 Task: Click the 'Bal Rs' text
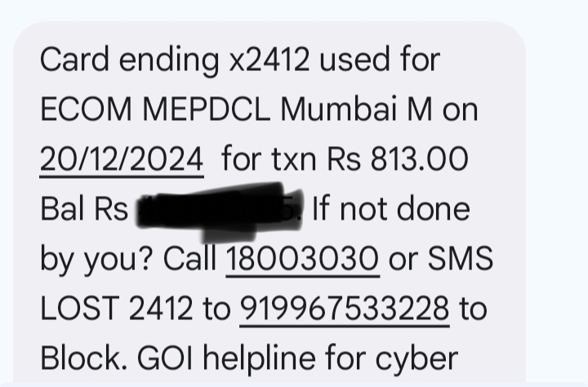84,209
